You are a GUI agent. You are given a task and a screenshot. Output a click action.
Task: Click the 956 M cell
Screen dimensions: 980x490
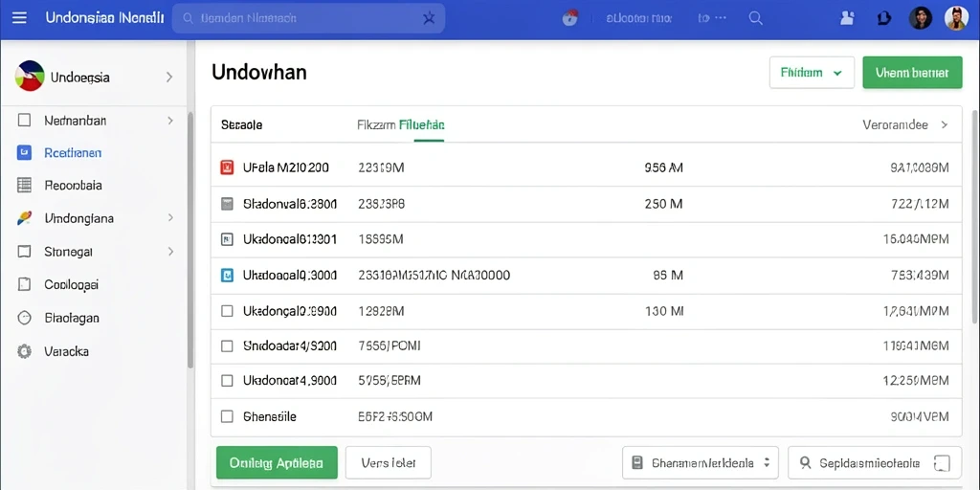tap(663, 167)
